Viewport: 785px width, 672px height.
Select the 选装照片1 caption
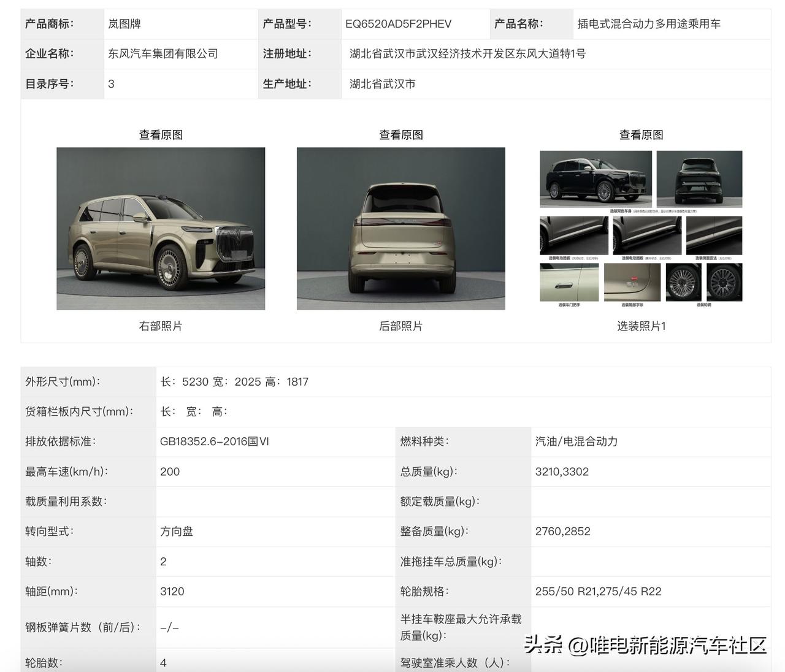[641, 326]
